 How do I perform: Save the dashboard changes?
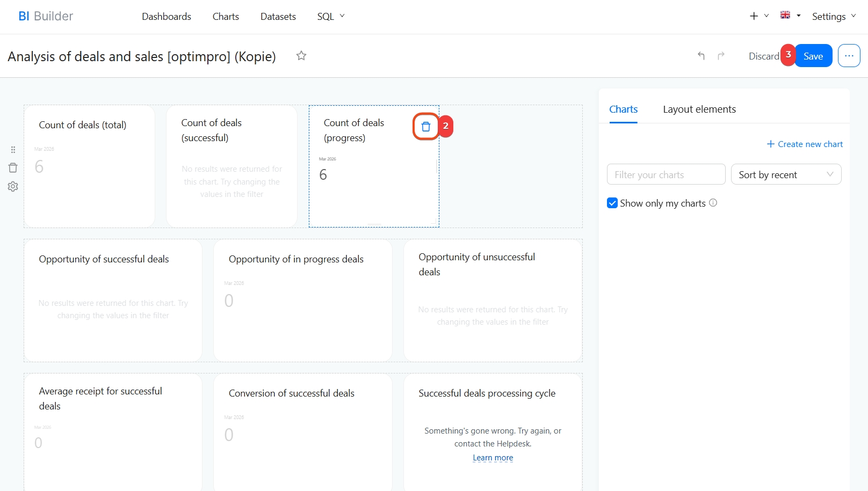click(x=813, y=56)
